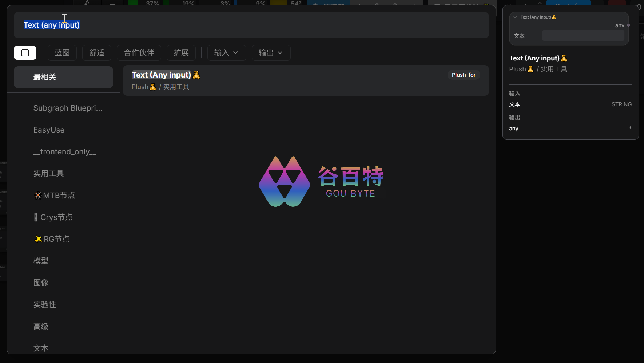Image resolution: width=644 pixels, height=363 pixels.
Task: Click the Plush-for badge on the result
Action: coord(464,75)
